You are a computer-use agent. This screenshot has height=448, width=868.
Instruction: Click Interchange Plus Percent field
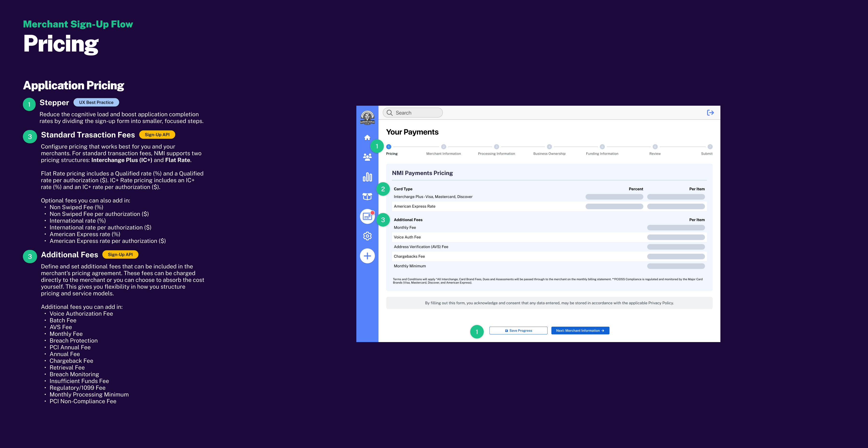point(614,197)
